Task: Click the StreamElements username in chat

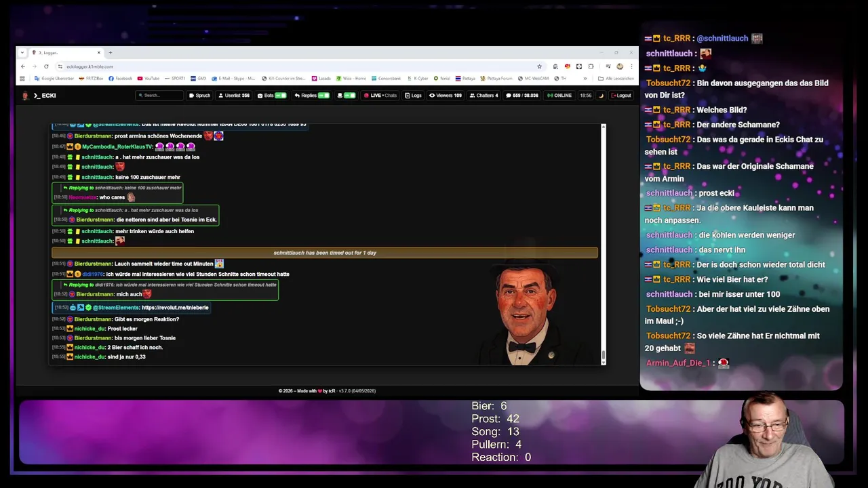Action: (116, 308)
